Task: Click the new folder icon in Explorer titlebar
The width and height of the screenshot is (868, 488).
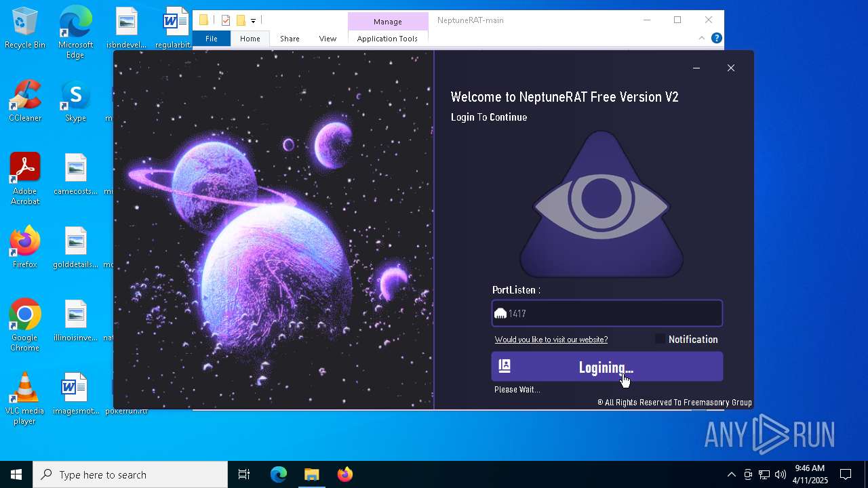Action: tap(240, 20)
